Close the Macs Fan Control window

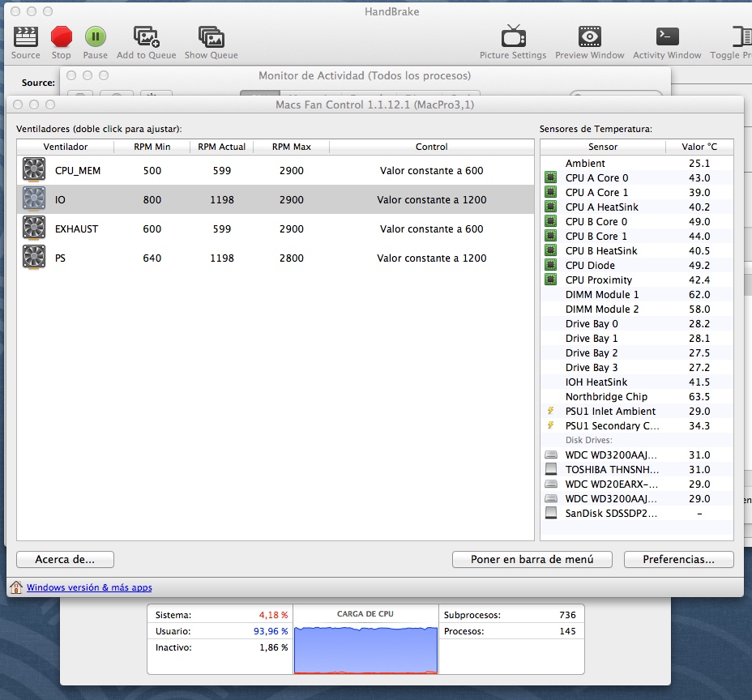tap(18, 105)
